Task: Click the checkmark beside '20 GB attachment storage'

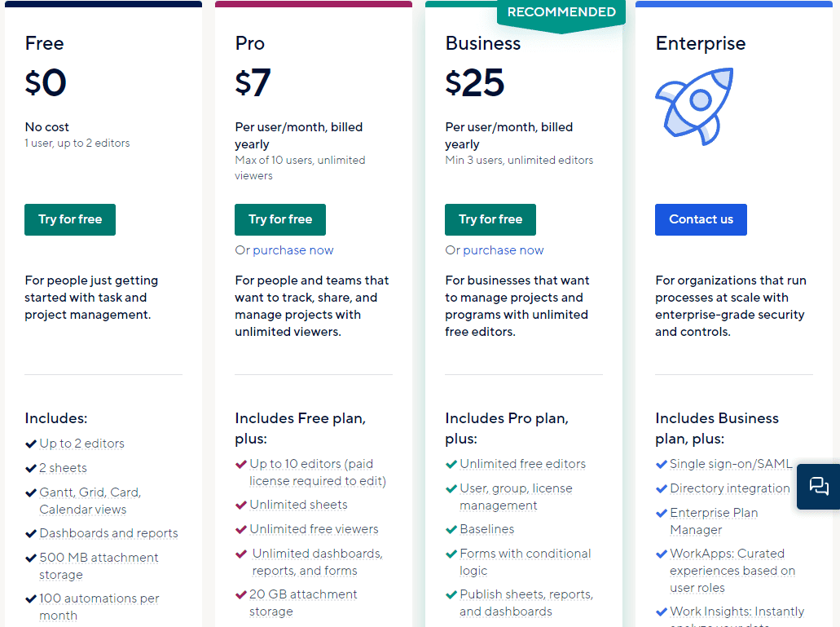Action: coord(240,594)
